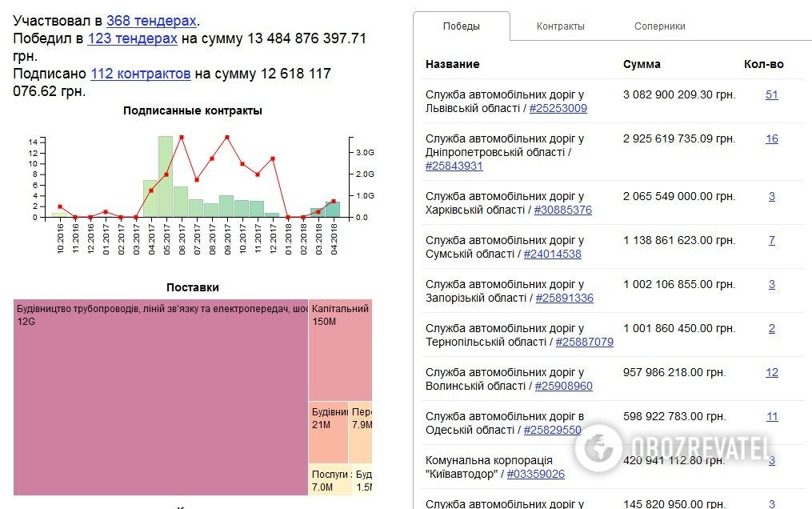Click code link #25891336 for Запорізькій області
This screenshot has width=812, height=509.
coord(564,298)
